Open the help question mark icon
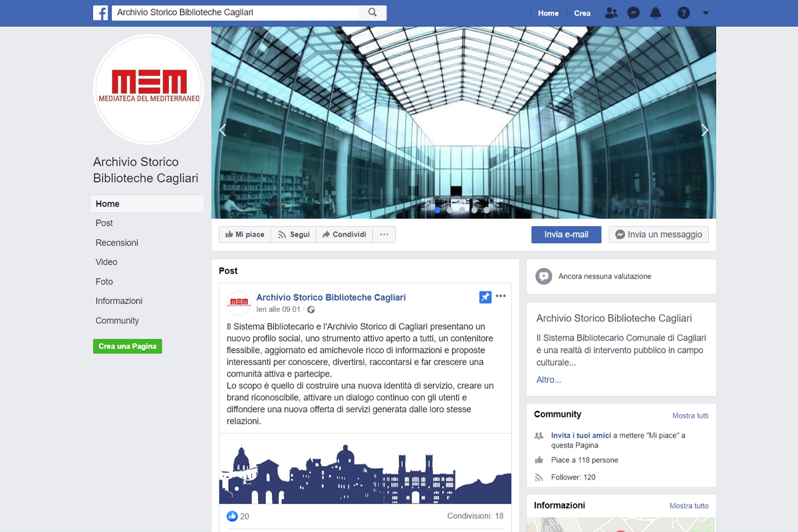The height and width of the screenshot is (532, 798). pos(683,13)
